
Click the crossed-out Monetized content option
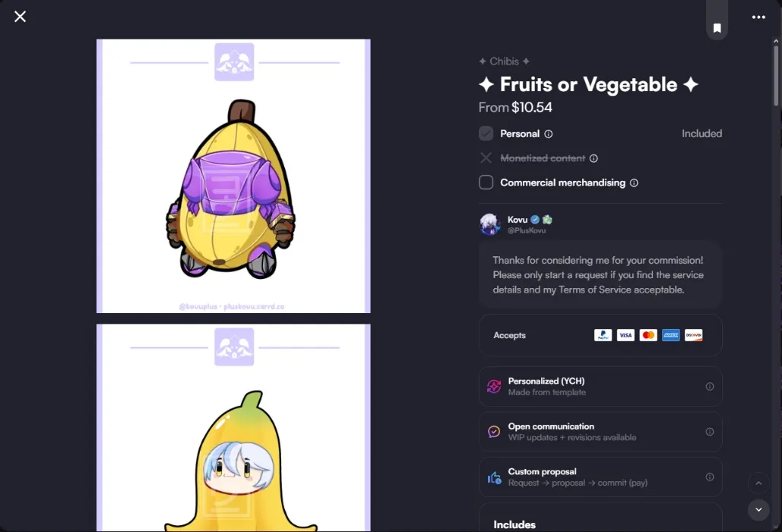tap(543, 158)
